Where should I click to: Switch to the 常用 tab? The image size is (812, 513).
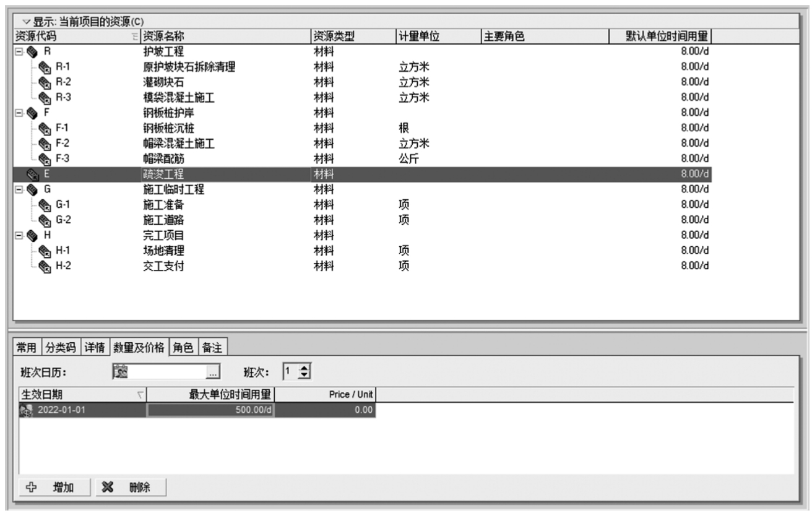[x=27, y=348]
